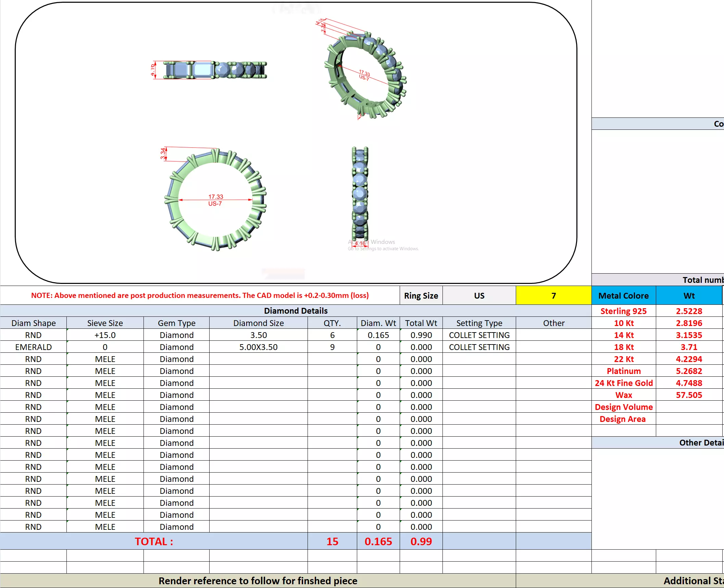The image size is (724, 588).
Task: Click the Diamond Details section header
Action: 295,311
